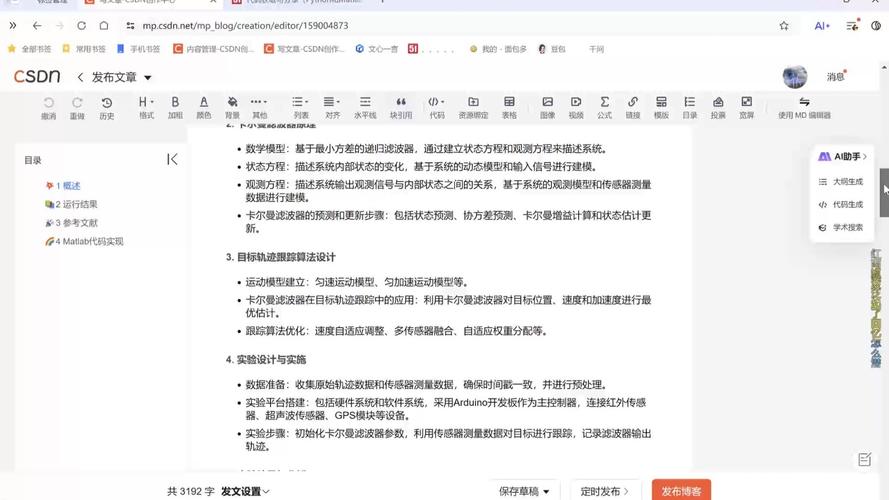Open the code block (代码) dropdown

pos(437,108)
